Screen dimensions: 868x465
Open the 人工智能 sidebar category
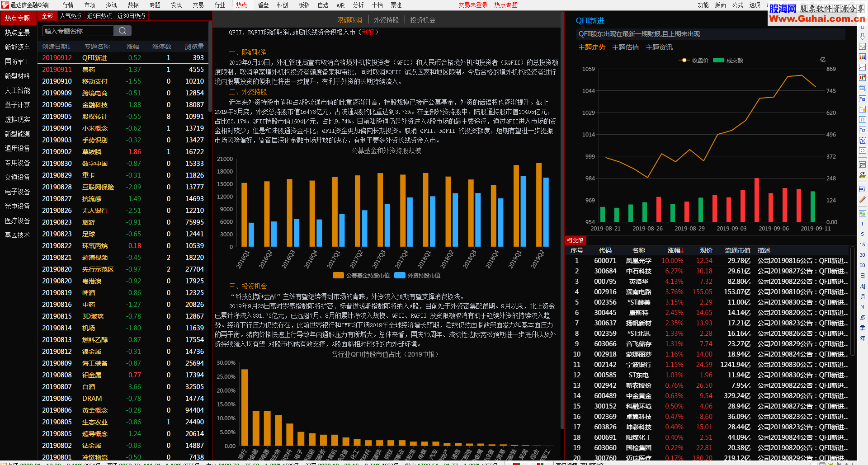coord(18,90)
